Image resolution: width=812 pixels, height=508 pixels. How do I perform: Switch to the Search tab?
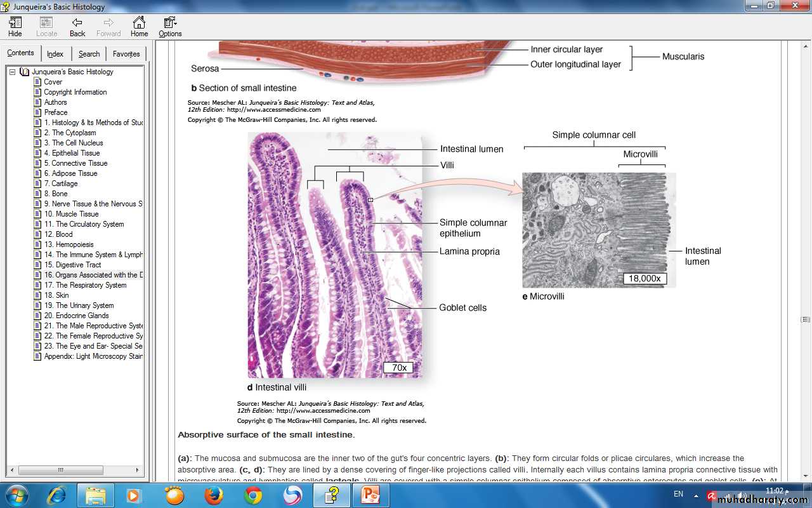89,54
